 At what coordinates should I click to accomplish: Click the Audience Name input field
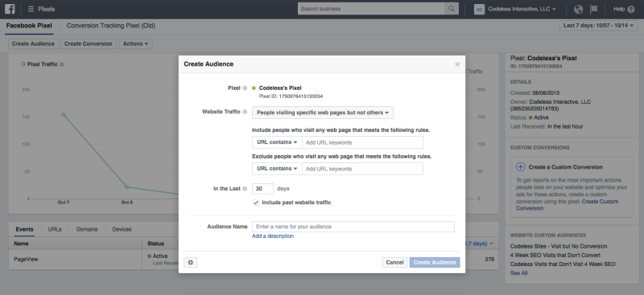(353, 227)
